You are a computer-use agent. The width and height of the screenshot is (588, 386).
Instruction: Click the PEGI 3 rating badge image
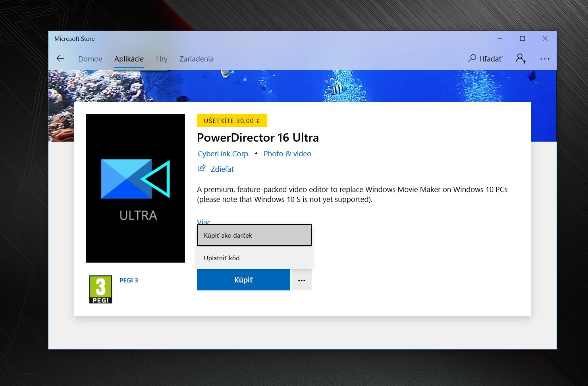tap(100, 290)
